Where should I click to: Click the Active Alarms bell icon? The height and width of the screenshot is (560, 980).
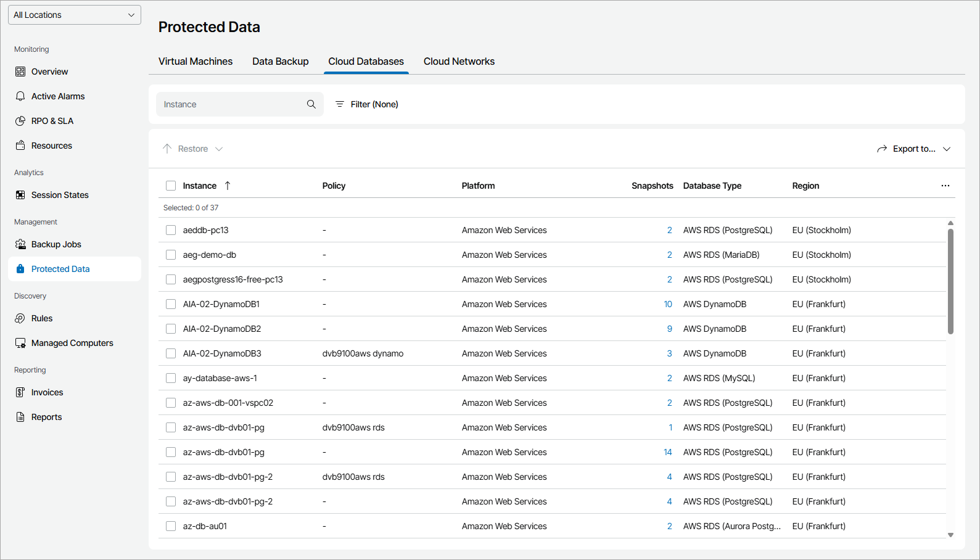(20, 96)
